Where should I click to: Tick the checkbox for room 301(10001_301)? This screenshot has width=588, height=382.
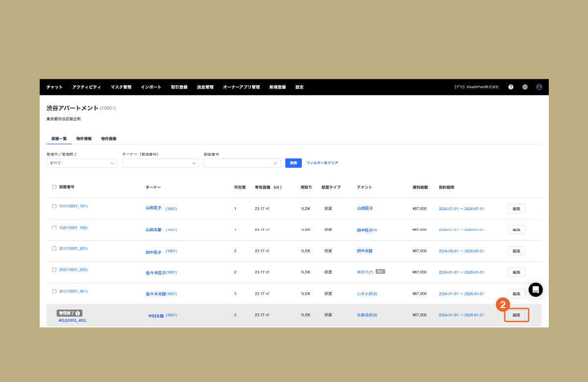point(54,291)
